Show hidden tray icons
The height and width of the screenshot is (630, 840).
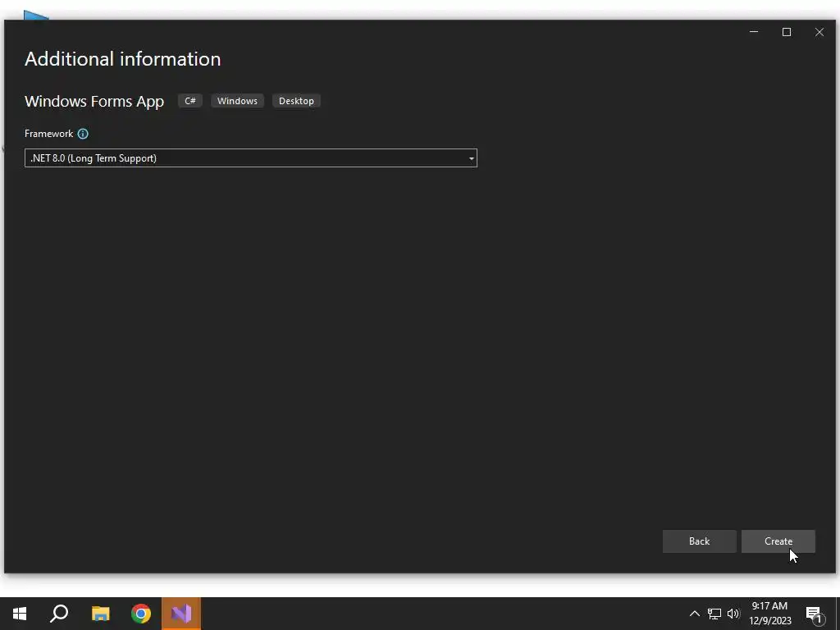coord(694,614)
